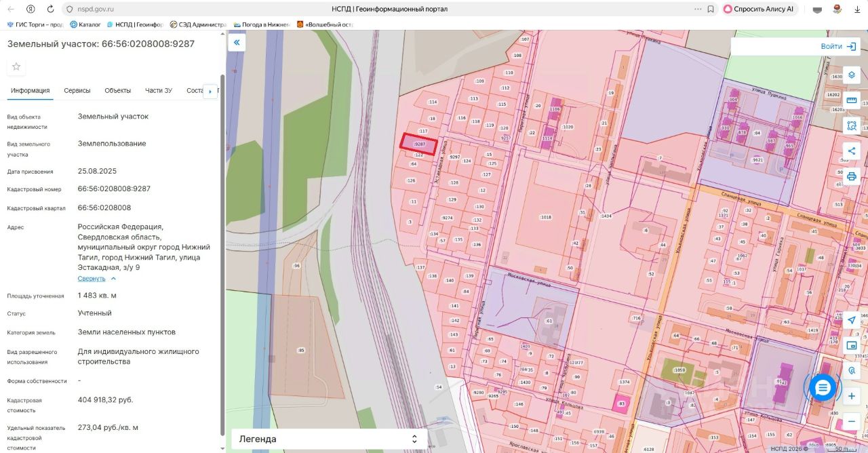Open the Объекты tab

click(118, 91)
